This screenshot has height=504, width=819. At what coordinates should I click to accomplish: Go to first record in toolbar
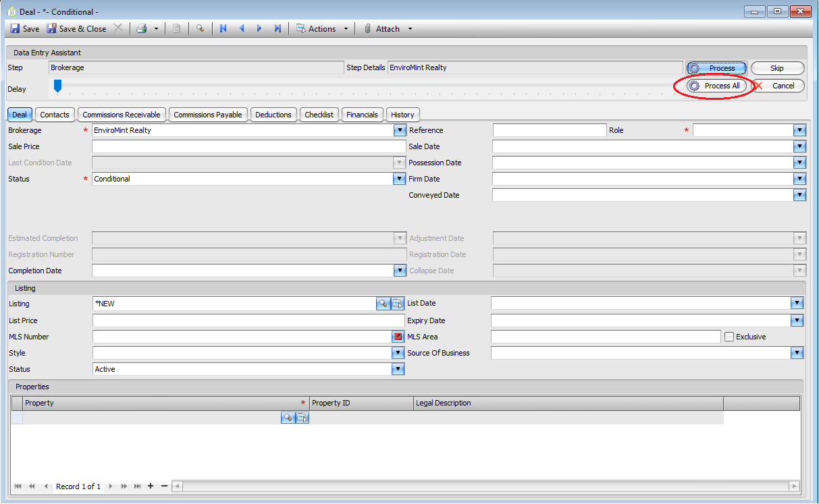tap(223, 28)
